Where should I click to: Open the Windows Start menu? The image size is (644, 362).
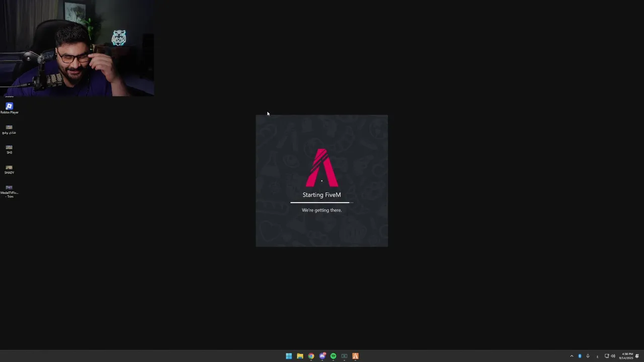(x=289, y=356)
